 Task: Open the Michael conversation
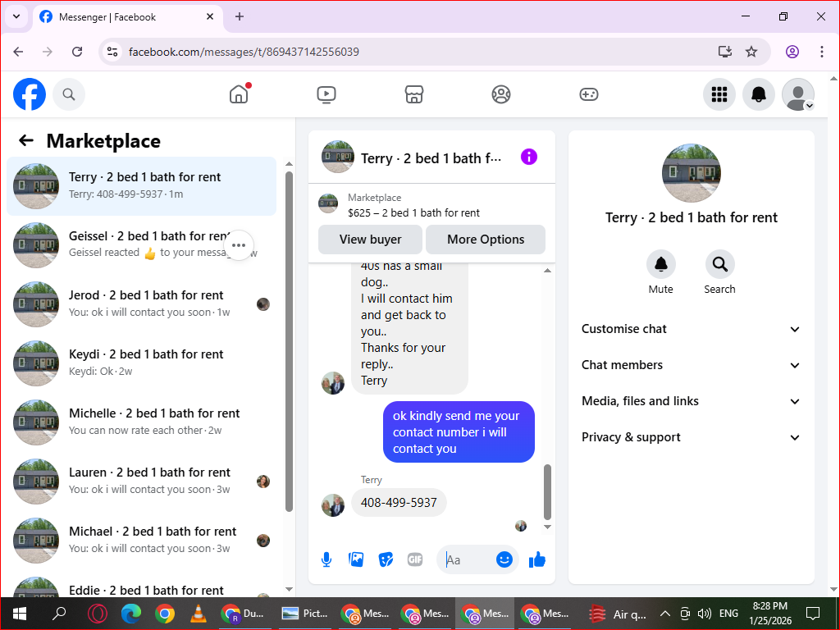point(141,540)
